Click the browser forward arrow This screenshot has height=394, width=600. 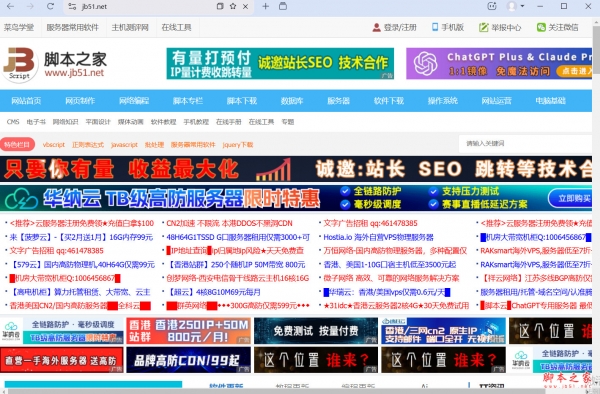pyautogui.click(x=30, y=7)
